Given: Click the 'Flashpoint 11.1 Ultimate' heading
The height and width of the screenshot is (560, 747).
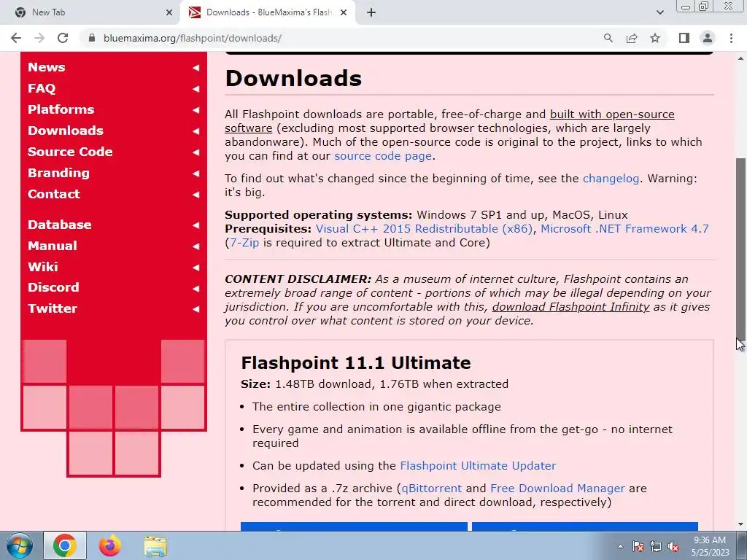Looking at the screenshot, I should coord(356,363).
